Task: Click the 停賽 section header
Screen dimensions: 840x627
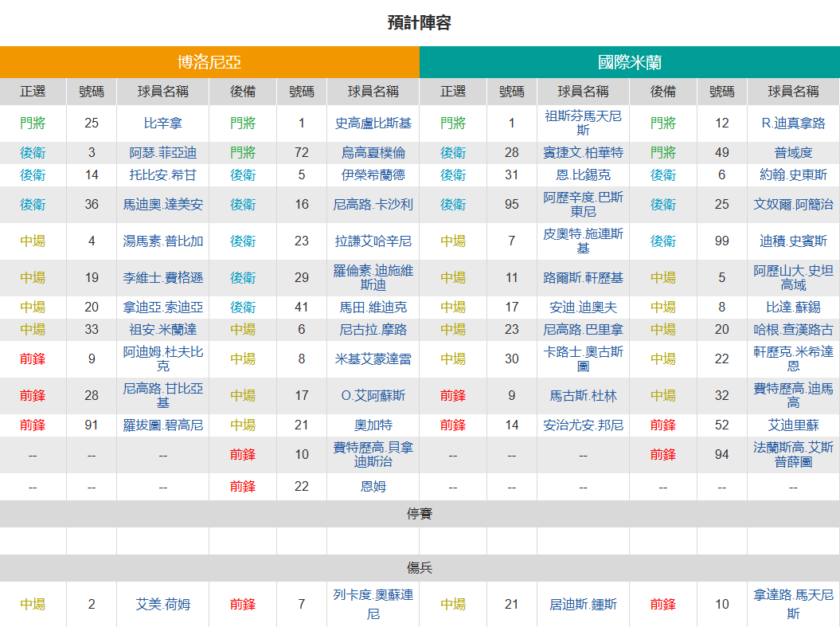Action: point(420,514)
